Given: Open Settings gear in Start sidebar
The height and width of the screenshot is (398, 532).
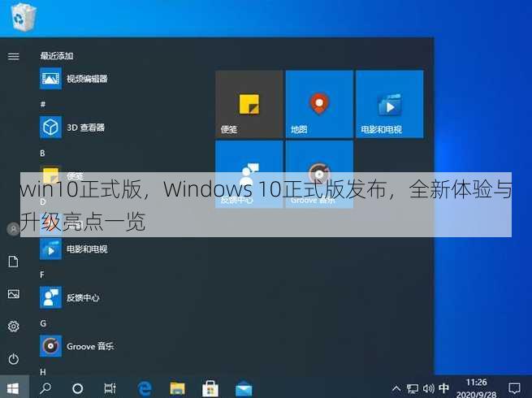Looking at the screenshot, I should click(14, 326).
